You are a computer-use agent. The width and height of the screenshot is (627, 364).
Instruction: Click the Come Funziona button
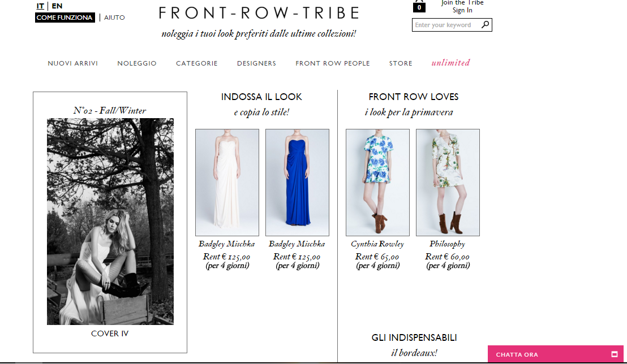(x=65, y=18)
